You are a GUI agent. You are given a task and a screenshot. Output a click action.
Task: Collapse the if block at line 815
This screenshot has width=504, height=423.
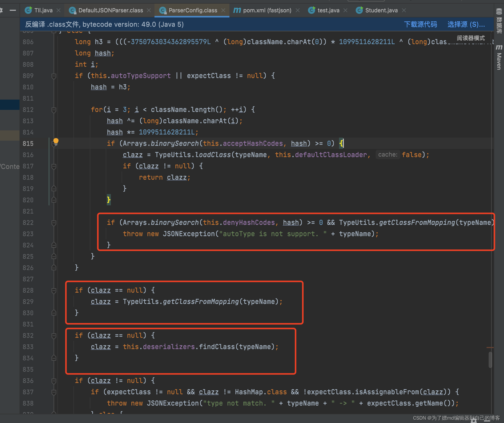(x=54, y=144)
